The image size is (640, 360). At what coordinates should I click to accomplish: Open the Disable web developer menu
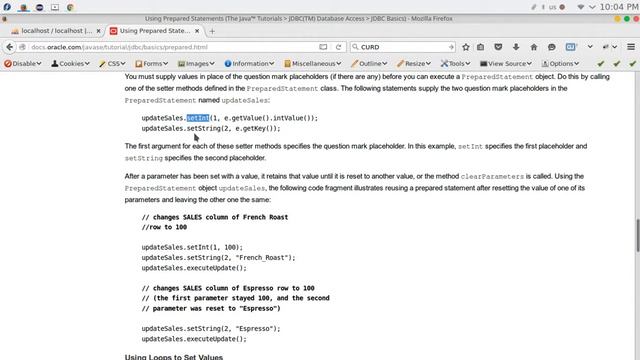tap(23, 64)
